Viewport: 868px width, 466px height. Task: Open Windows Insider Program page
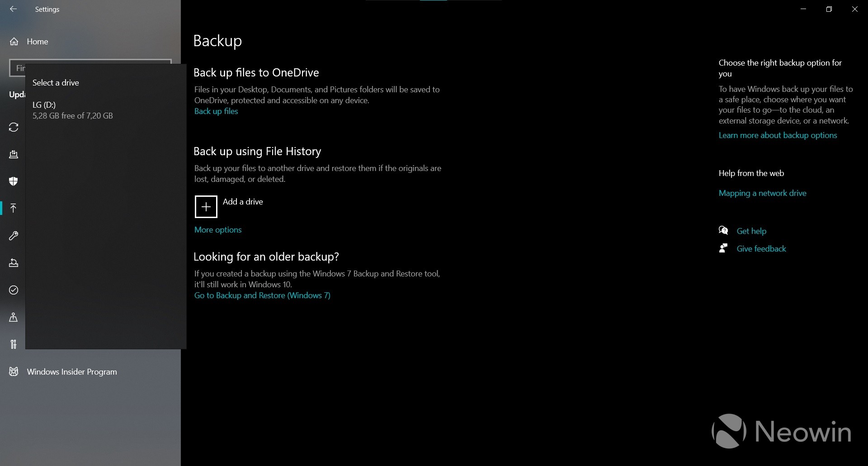72,372
